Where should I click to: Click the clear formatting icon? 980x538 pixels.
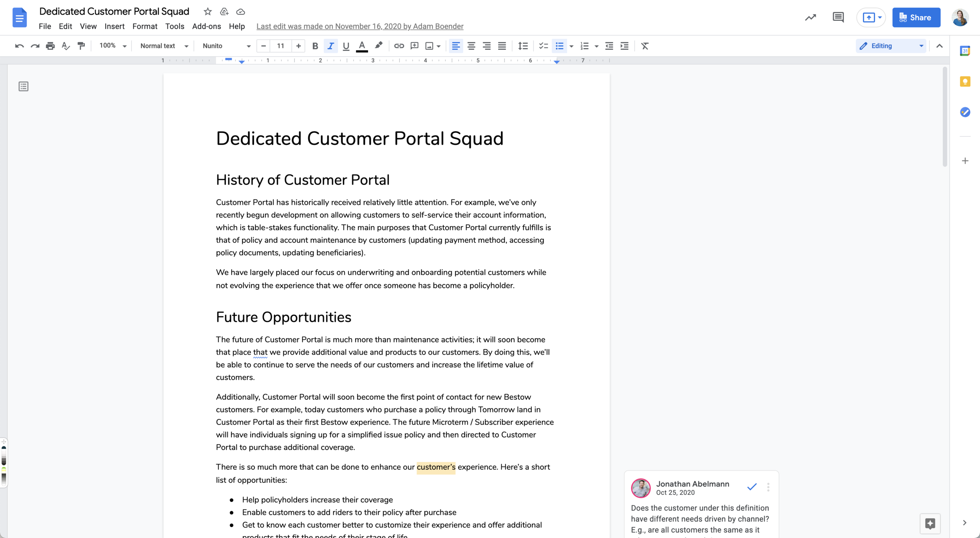pos(644,46)
